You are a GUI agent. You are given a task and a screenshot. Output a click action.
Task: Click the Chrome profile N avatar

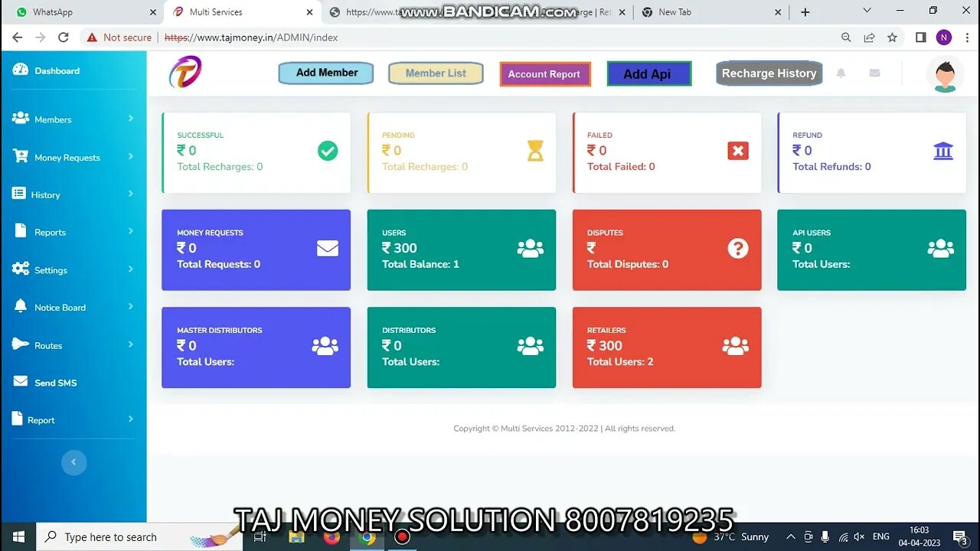pos(943,37)
